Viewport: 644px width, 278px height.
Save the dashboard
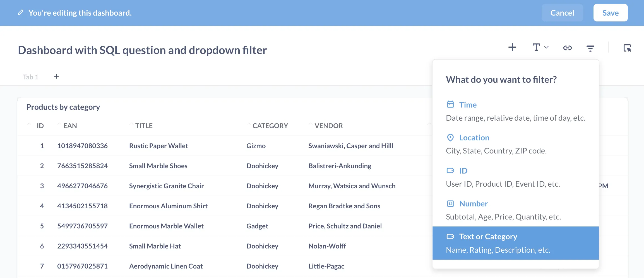click(610, 13)
